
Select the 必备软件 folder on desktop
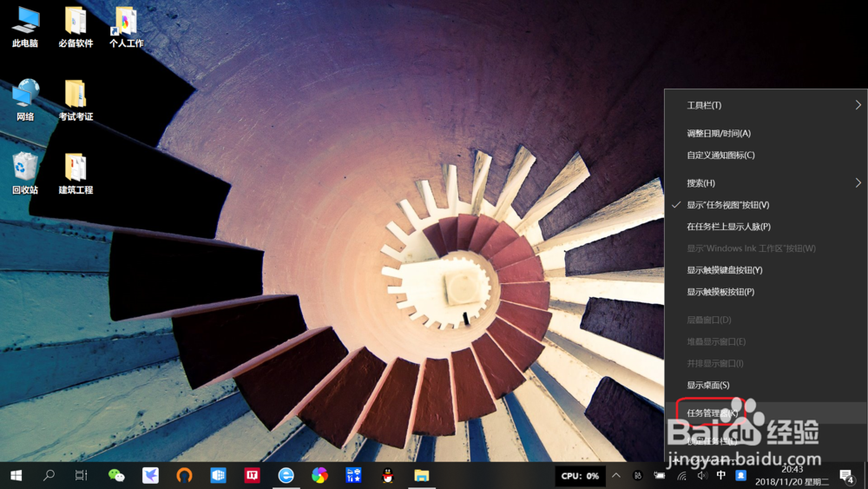pos(76,27)
